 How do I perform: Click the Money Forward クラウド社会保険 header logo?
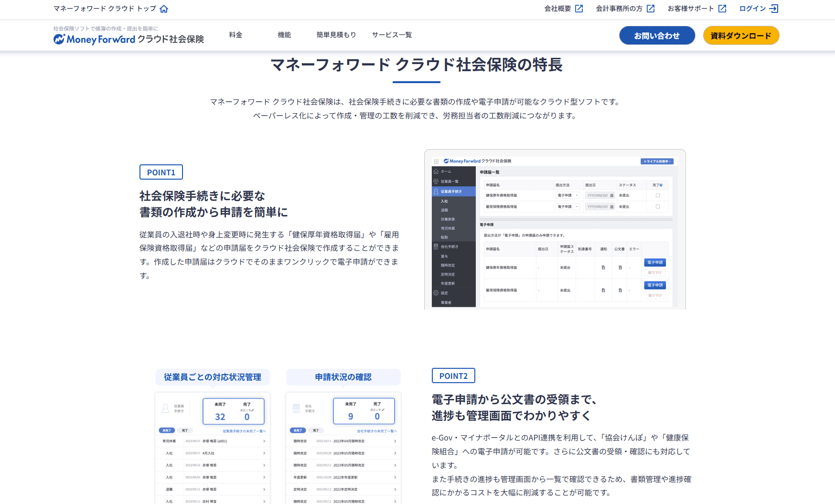click(128, 39)
